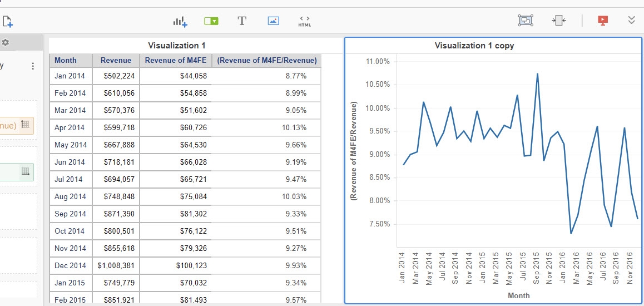
Task: Add a text box using T icon
Action: coord(242,21)
